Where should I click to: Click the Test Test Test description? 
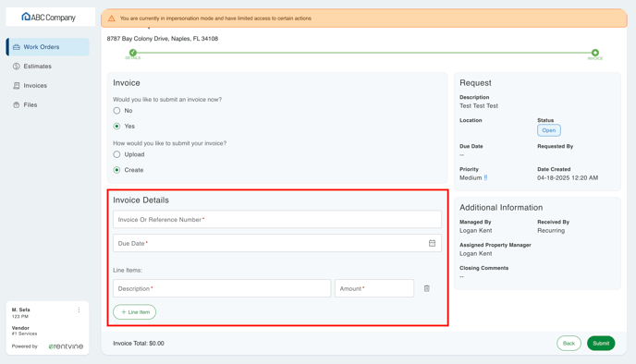479,105
